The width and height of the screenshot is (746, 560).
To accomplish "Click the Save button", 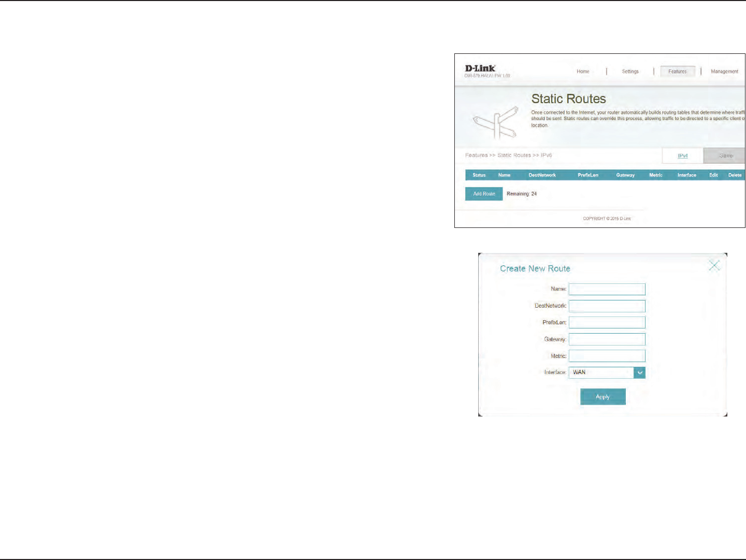I will (725, 155).
